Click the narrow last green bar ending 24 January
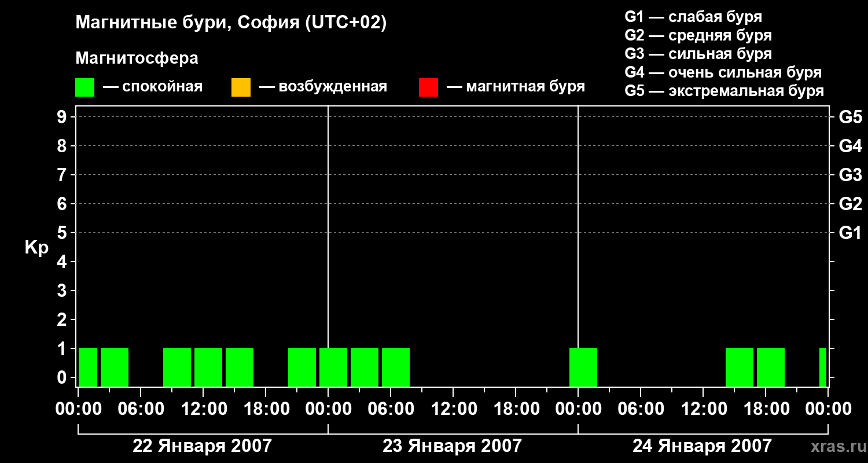The image size is (868, 463). [823, 367]
